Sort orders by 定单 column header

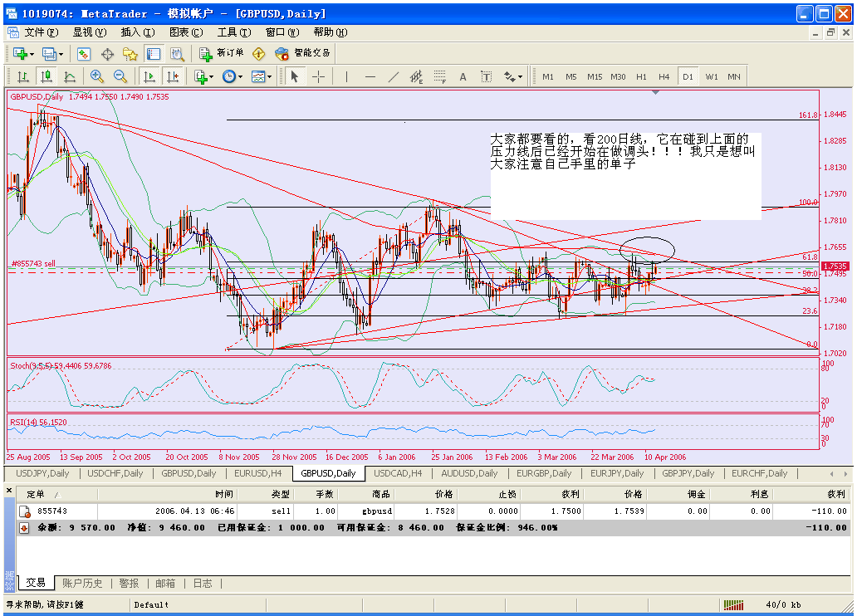click(x=56, y=494)
